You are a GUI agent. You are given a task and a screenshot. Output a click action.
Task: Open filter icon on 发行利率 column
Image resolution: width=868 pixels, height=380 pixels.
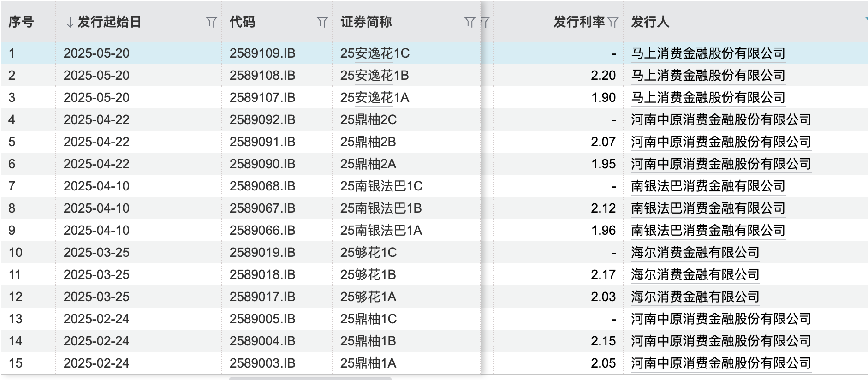pyautogui.click(x=613, y=22)
